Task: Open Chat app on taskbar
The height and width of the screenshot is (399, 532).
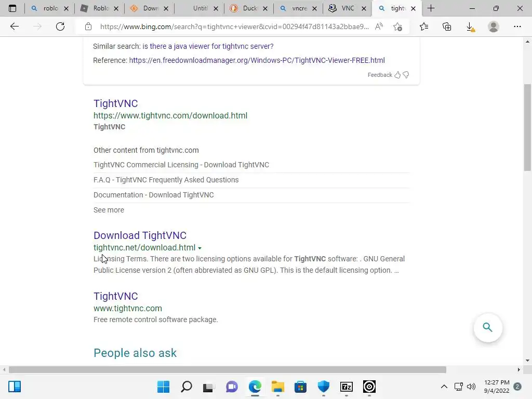Action: (232, 387)
